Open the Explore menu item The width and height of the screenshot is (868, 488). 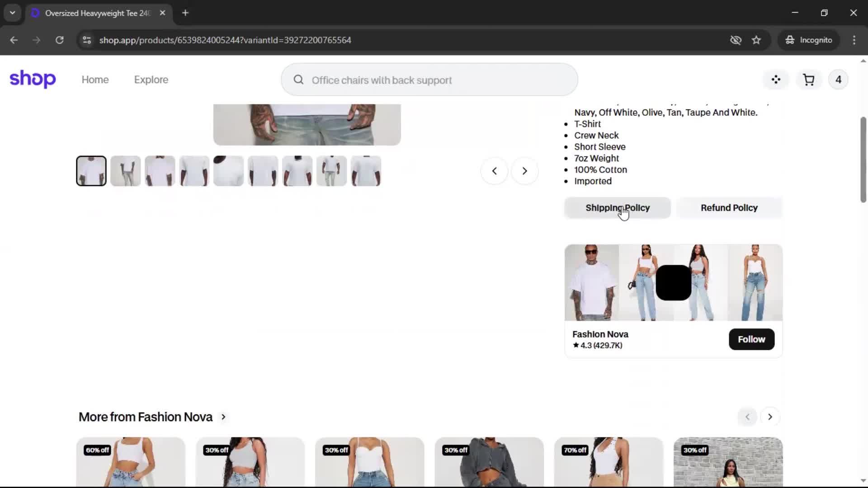pyautogui.click(x=151, y=80)
